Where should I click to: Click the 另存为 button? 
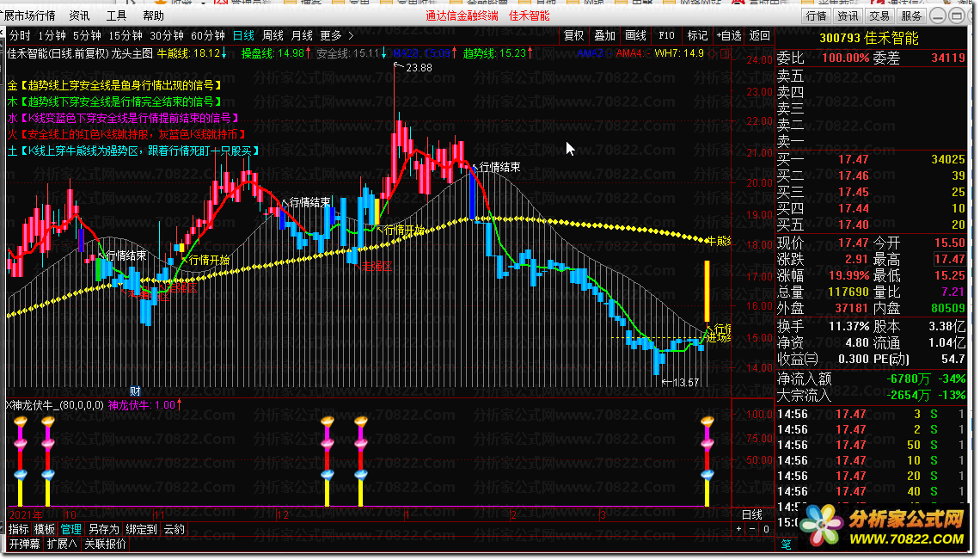pyautogui.click(x=104, y=529)
